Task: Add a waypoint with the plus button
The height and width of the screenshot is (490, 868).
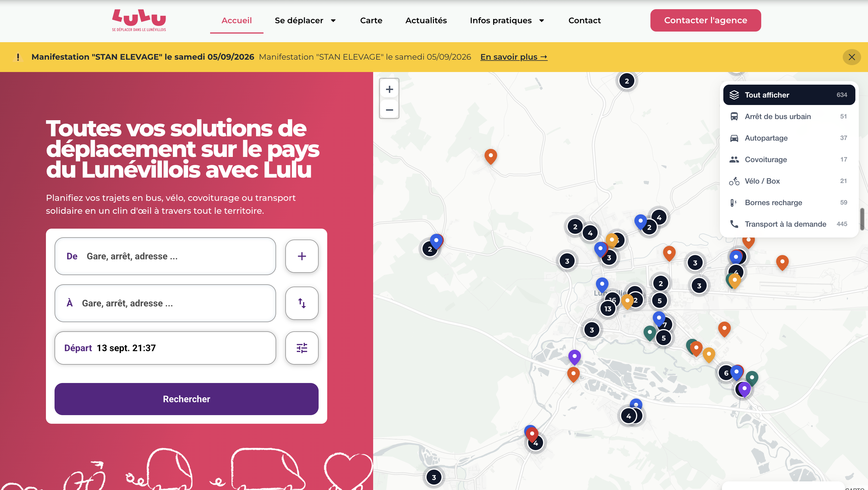Action: pyautogui.click(x=302, y=256)
